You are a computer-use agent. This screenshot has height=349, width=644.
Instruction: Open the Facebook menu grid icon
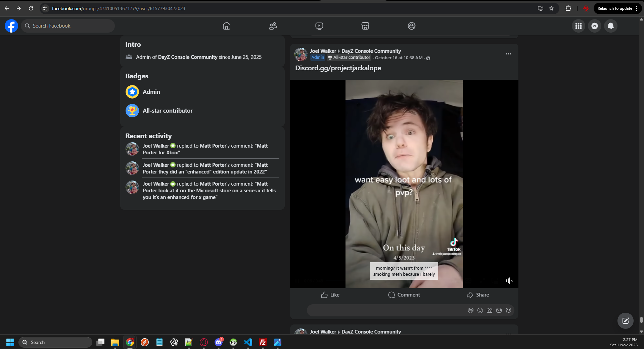pyautogui.click(x=579, y=26)
